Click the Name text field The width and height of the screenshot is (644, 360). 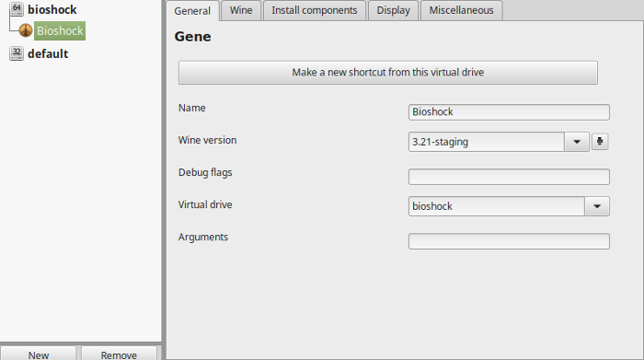509,112
